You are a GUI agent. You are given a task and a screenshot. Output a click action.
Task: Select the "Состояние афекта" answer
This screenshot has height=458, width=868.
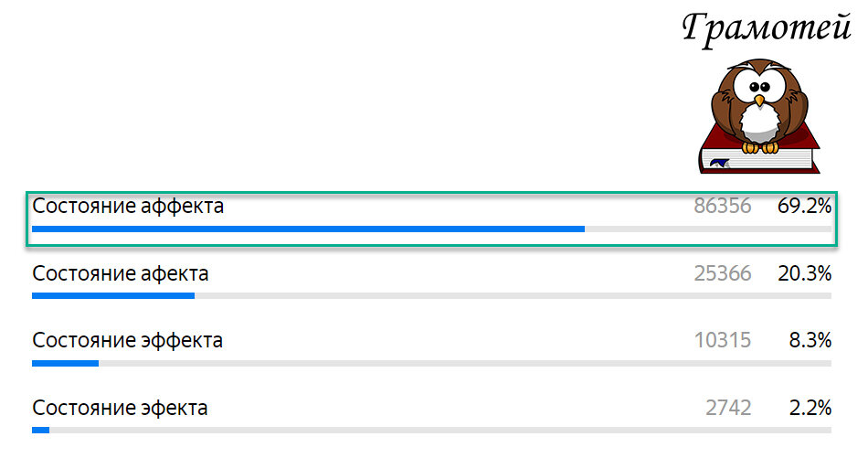click(x=120, y=273)
